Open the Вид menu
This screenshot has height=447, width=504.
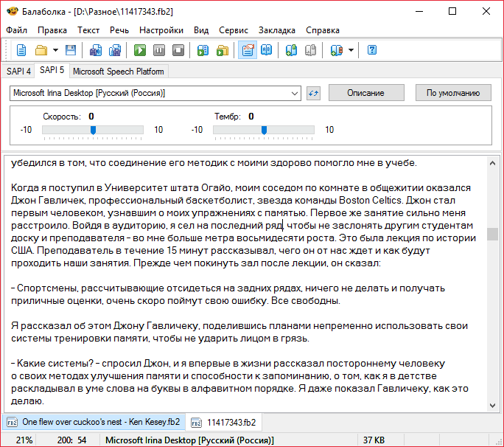point(201,30)
